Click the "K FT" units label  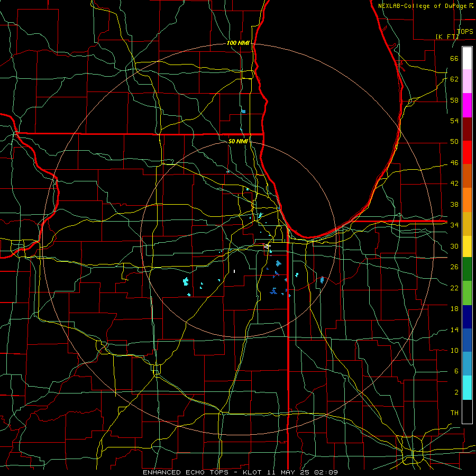pos(447,36)
